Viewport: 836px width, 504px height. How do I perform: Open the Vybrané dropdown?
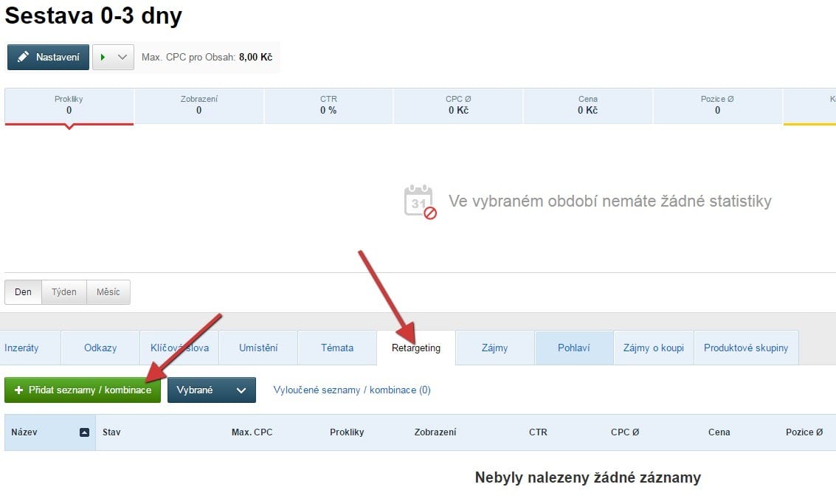[x=211, y=390]
